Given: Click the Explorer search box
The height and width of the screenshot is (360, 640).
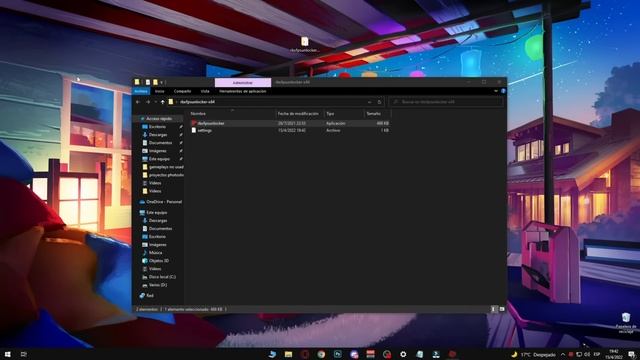Looking at the screenshot, I should (x=446, y=102).
